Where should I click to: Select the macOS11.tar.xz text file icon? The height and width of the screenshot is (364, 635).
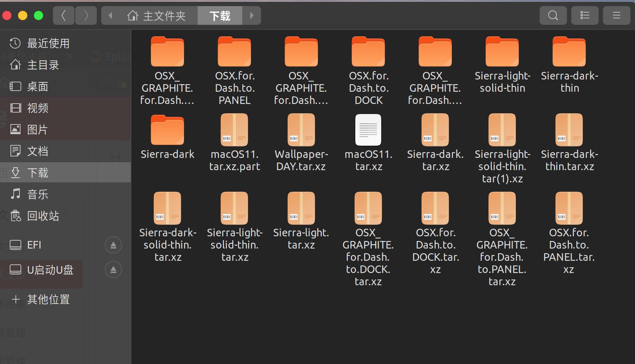(368, 130)
